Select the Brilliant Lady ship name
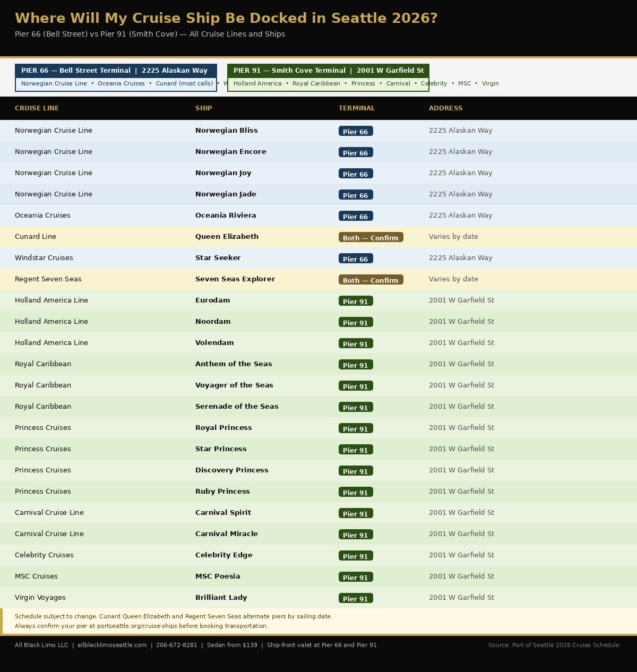The height and width of the screenshot is (672, 637). click(x=221, y=598)
